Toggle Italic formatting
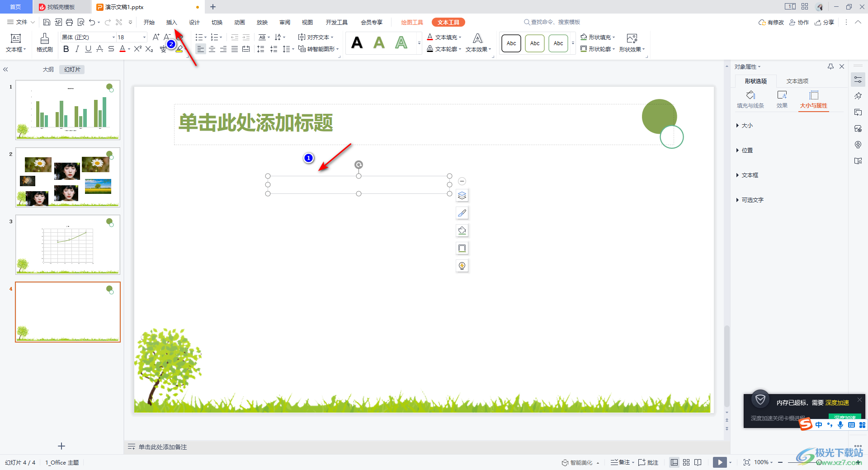 tap(77, 49)
